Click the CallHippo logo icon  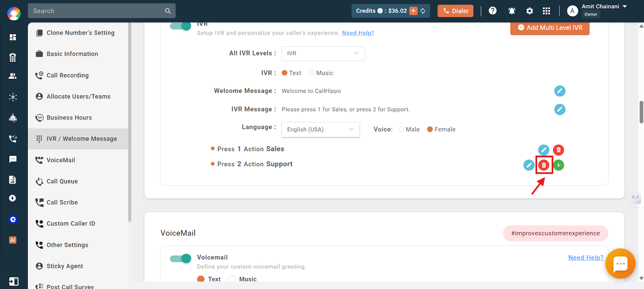(14, 14)
